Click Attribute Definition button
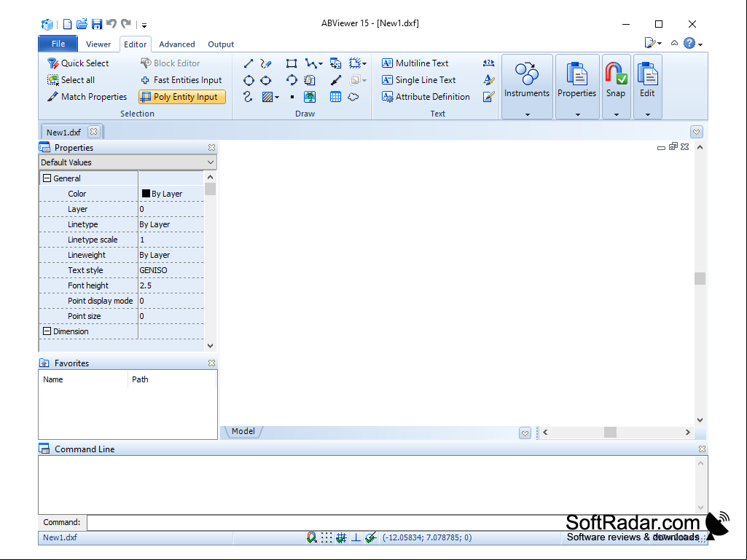The height and width of the screenshot is (560, 747). (426, 97)
